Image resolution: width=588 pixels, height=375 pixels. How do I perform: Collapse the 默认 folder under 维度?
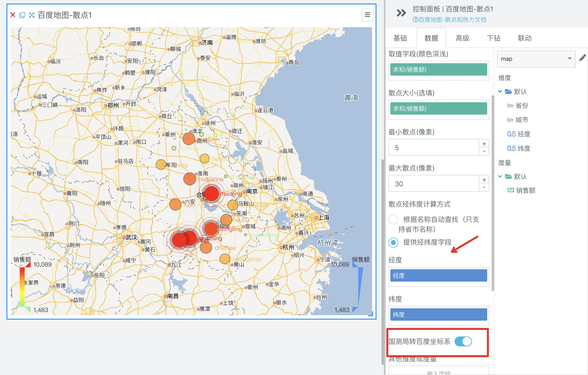500,92
